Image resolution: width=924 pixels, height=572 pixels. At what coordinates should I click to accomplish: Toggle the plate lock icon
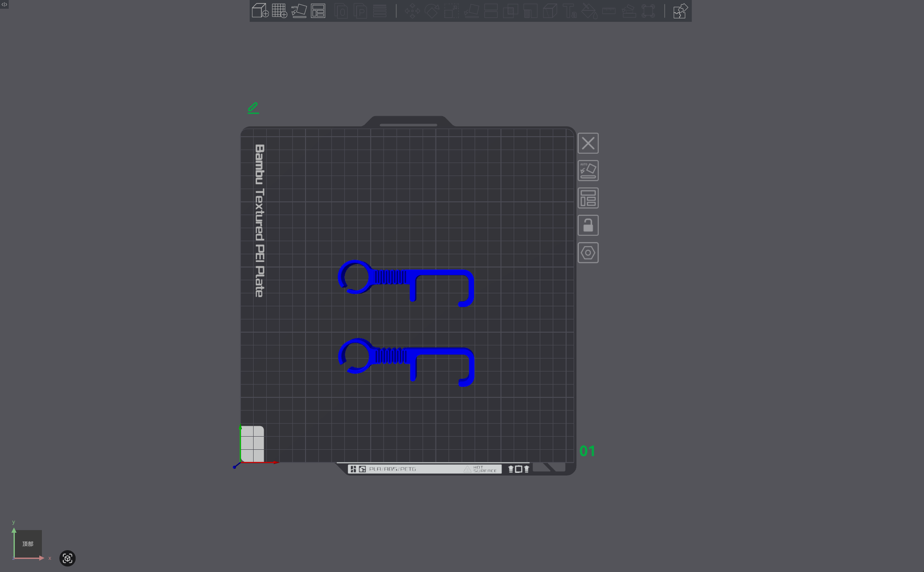[588, 225]
